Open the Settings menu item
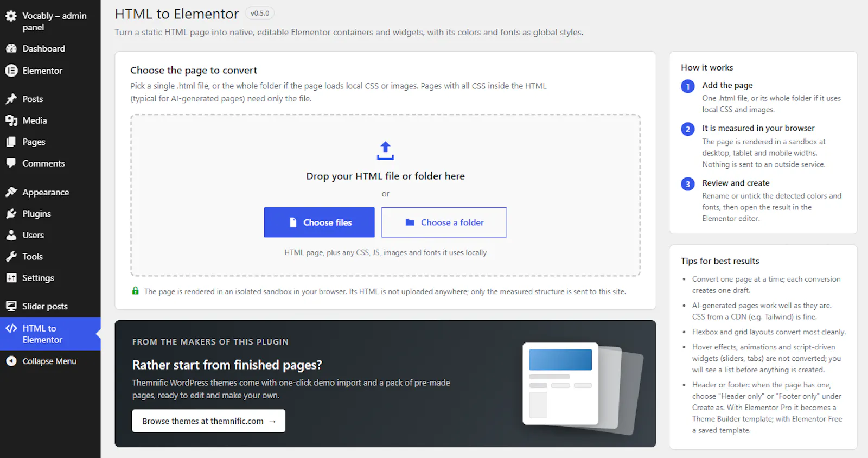Viewport: 868px width, 458px height. (x=50, y=278)
